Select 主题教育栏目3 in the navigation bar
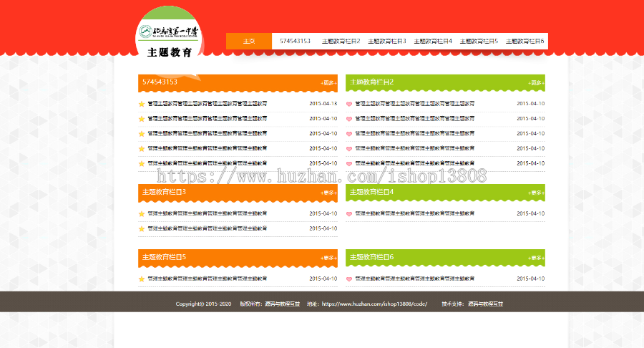 tap(387, 41)
